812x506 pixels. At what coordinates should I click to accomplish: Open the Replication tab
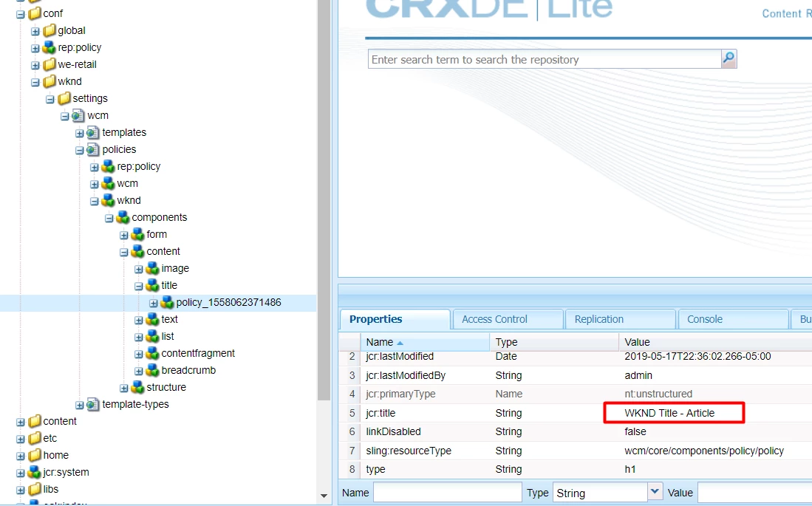coord(621,320)
